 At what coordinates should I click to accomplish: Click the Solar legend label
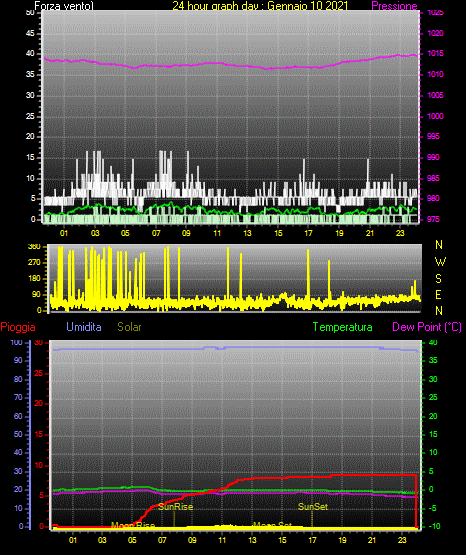129,327
